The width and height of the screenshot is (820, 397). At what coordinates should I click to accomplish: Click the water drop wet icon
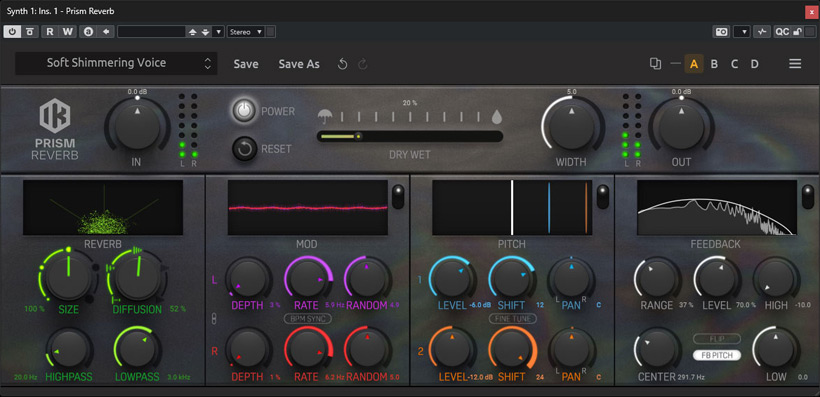pyautogui.click(x=497, y=117)
